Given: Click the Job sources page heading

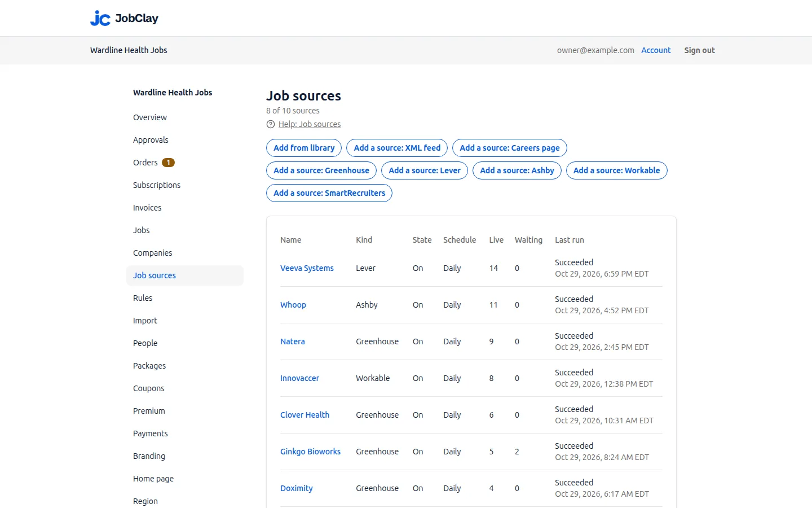Looking at the screenshot, I should pos(303,96).
